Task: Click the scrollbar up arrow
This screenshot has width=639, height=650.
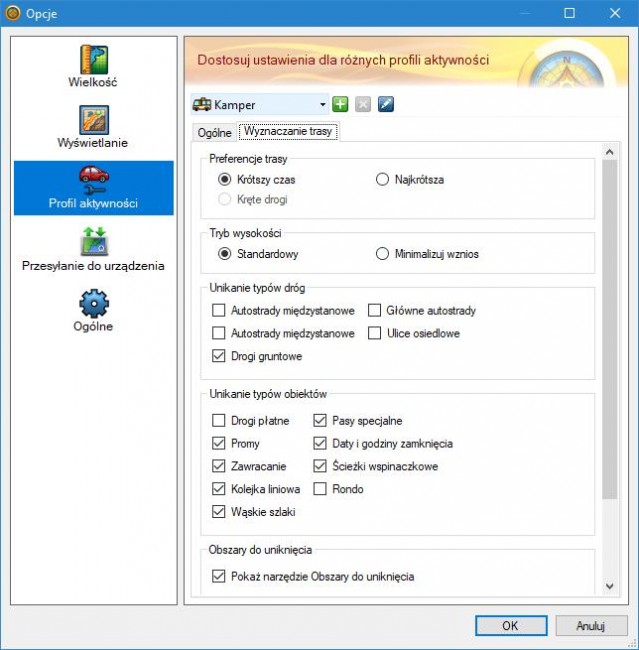Action: click(x=610, y=152)
